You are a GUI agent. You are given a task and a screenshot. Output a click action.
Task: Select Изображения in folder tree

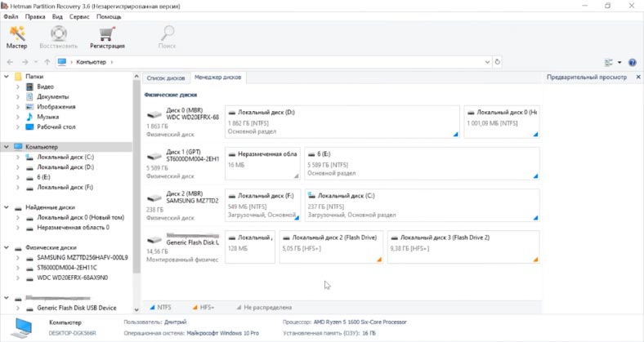(x=56, y=107)
